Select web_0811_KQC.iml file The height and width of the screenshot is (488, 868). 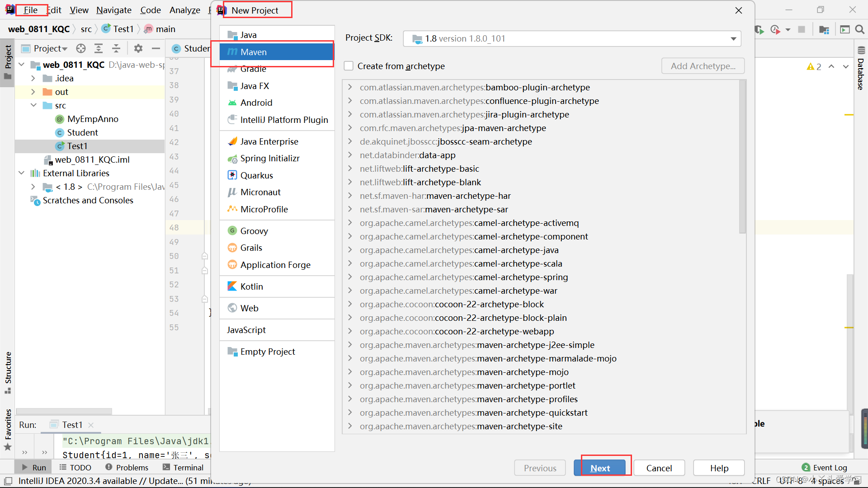(90, 160)
